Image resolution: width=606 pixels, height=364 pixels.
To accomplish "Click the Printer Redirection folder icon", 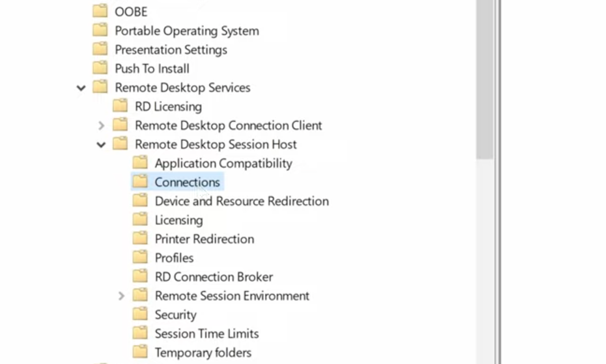I will [x=140, y=239].
